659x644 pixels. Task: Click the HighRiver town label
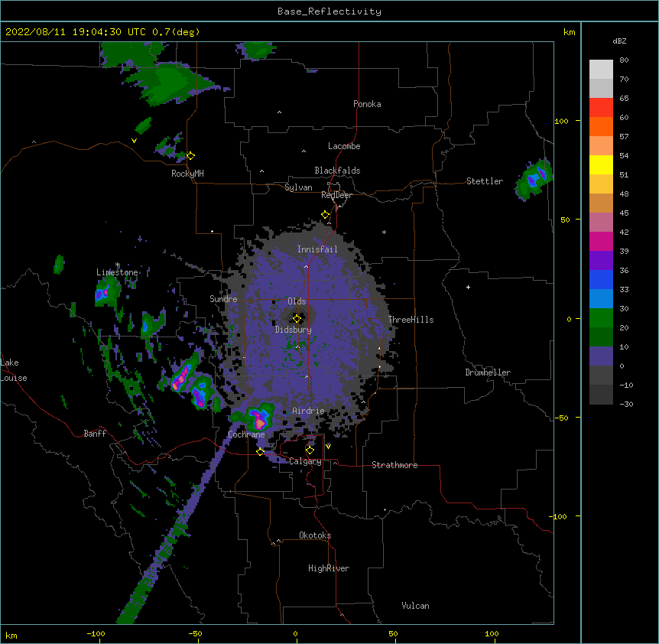pos(329,568)
